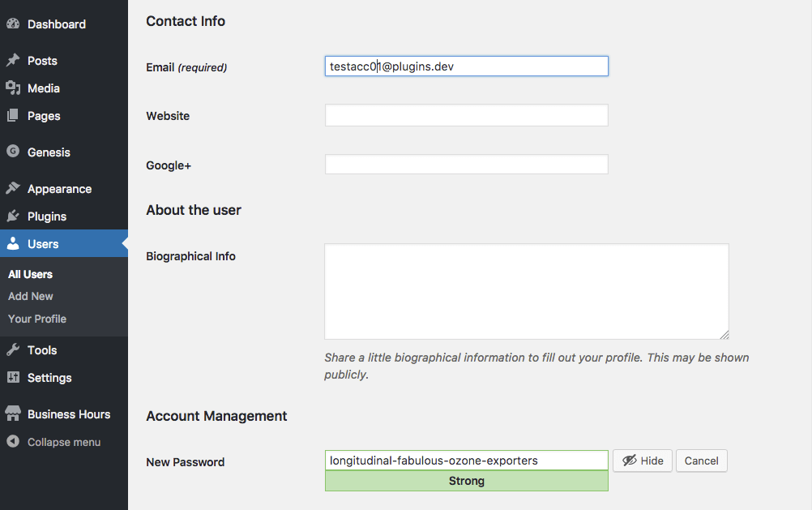This screenshot has width=812, height=510.
Task: Click the Appearance paintbrush icon
Action: tap(13, 189)
